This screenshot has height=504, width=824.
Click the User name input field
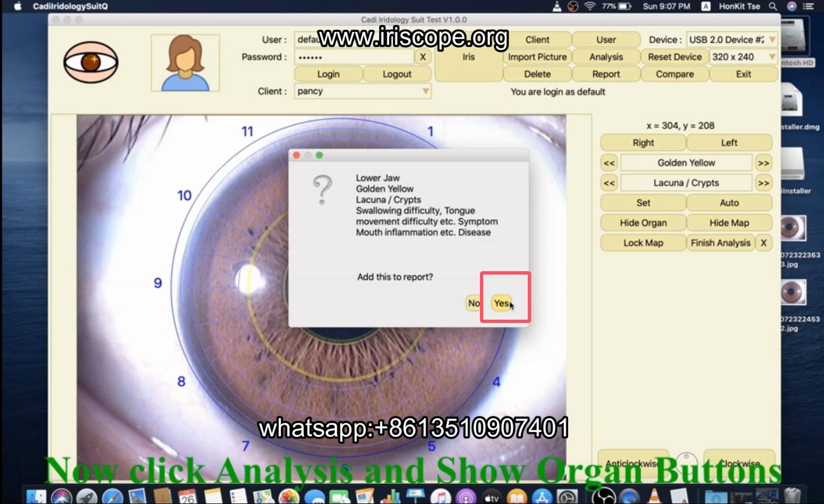(x=363, y=40)
